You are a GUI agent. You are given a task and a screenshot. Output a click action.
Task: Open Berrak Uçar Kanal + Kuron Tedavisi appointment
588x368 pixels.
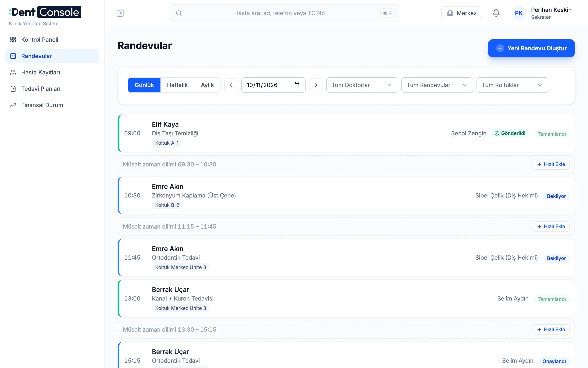(x=346, y=298)
